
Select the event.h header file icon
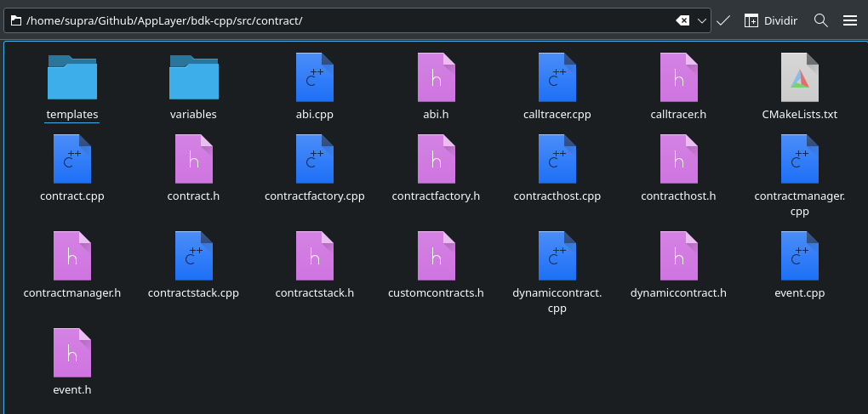click(72, 353)
